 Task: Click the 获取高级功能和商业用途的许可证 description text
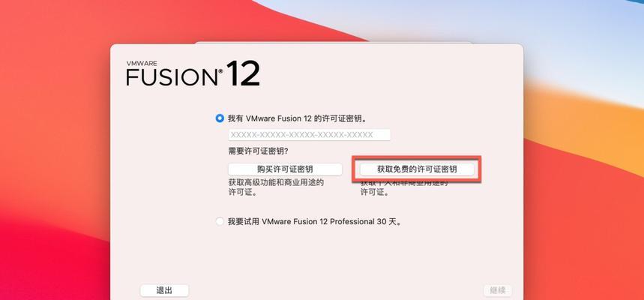276,187
